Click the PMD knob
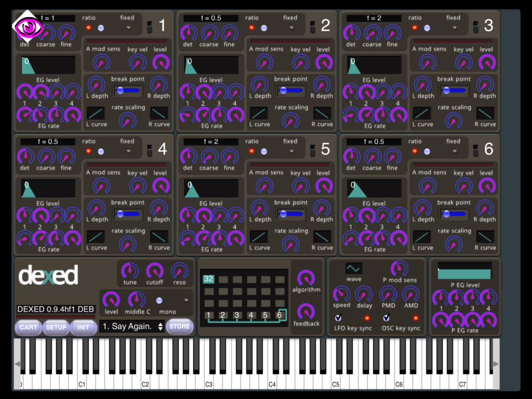Viewport: 532px width, 399px height. coord(388,294)
